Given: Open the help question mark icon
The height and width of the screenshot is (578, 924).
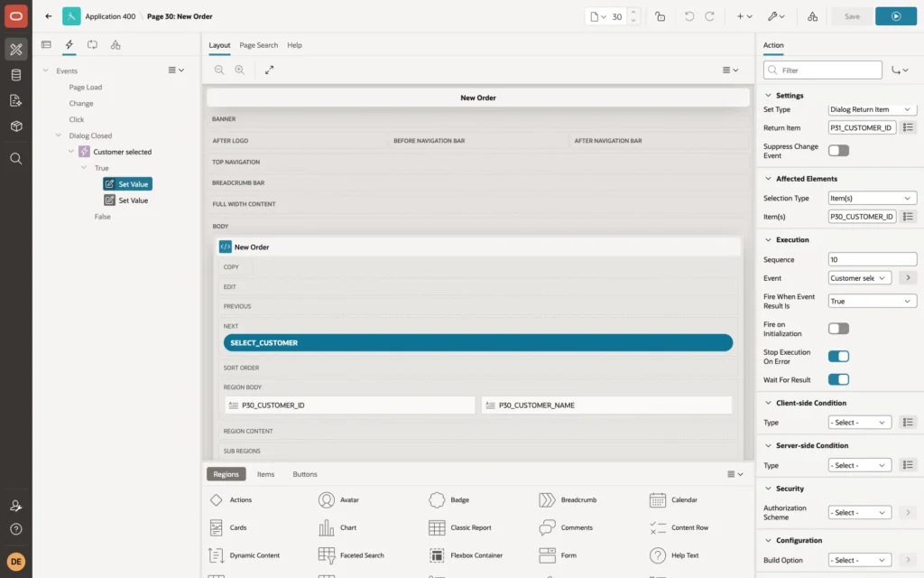Looking at the screenshot, I should [x=16, y=529].
